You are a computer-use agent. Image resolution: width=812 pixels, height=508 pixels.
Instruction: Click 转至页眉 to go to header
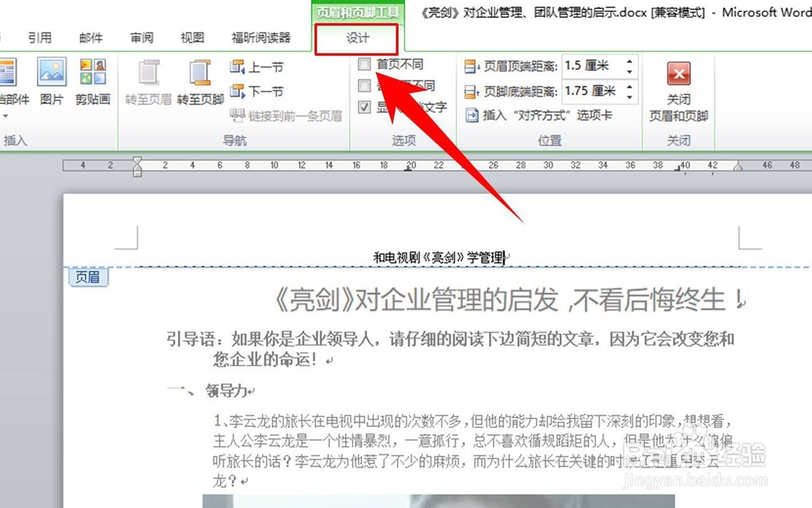click(x=148, y=81)
